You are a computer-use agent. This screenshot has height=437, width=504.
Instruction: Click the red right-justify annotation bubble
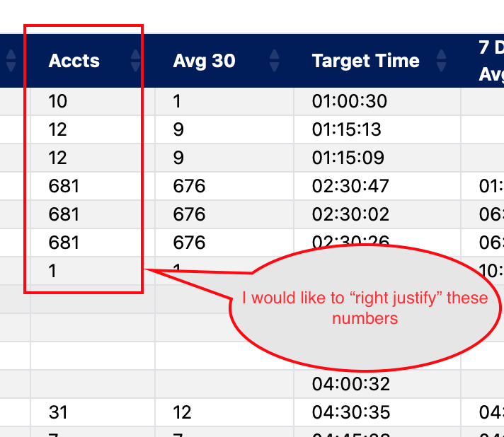pyautogui.click(x=365, y=308)
